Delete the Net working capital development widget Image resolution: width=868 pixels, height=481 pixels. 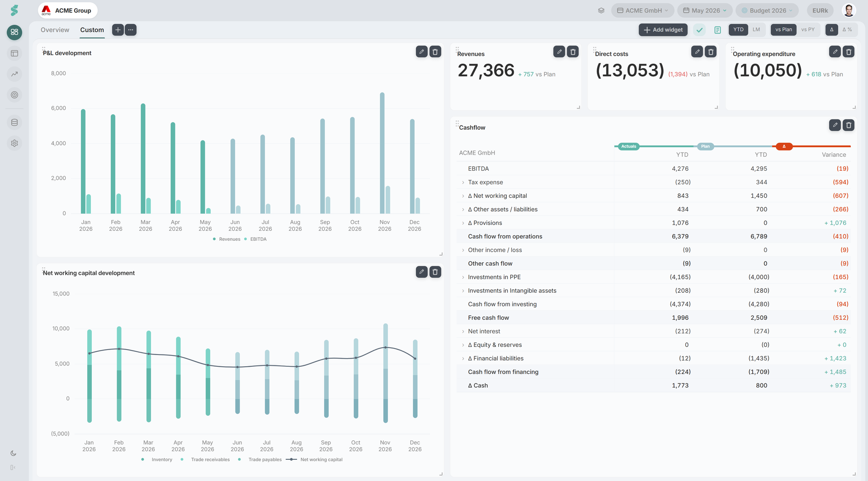(x=435, y=272)
